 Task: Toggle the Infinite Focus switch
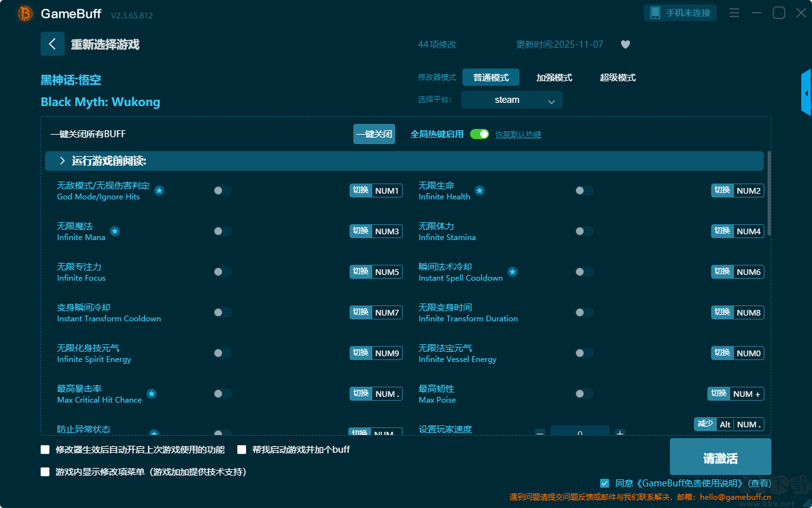(x=223, y=272)
